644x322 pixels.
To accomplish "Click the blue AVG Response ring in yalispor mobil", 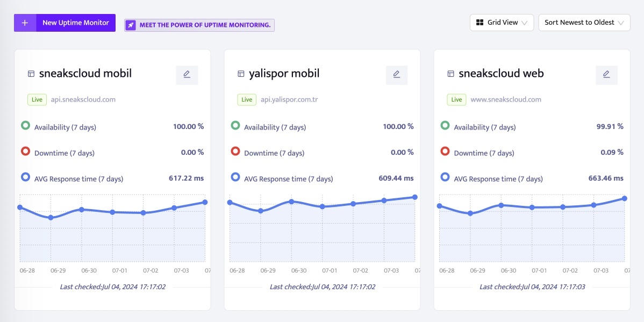I will (x=235, y=177).
